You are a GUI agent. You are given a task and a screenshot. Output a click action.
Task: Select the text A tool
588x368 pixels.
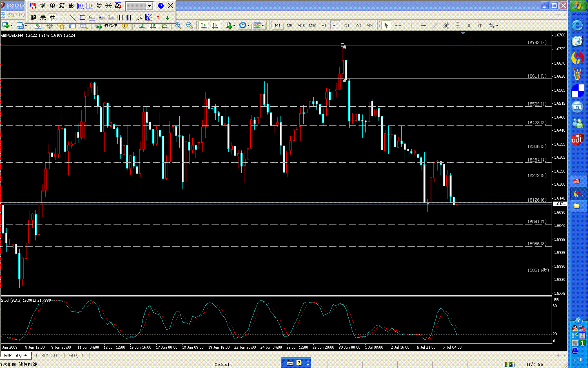tap(469, 25)
